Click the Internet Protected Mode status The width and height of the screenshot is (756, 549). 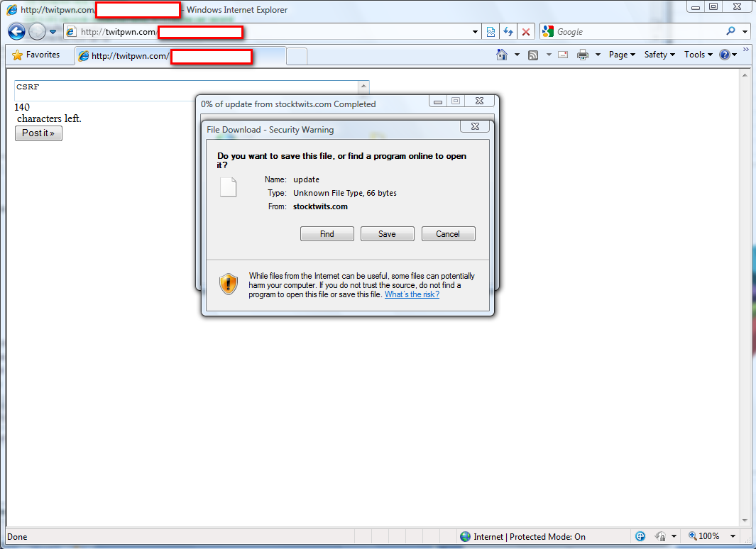pos(523,536)
